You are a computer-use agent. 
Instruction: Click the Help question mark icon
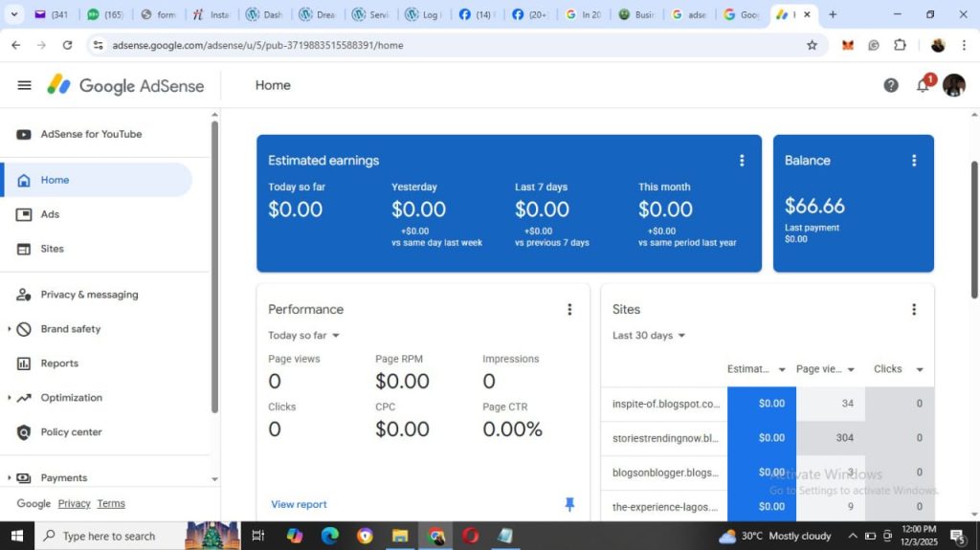(891, 85)
